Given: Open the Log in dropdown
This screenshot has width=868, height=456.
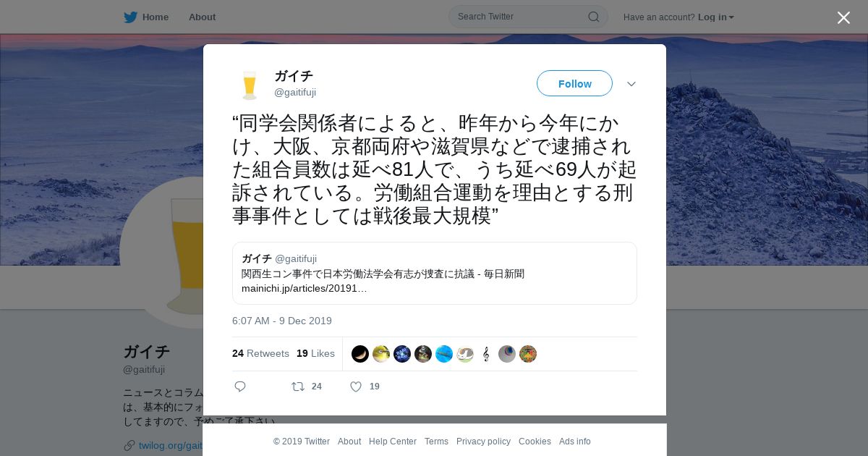Looking at the screenshot, I should tap(715, 17).
